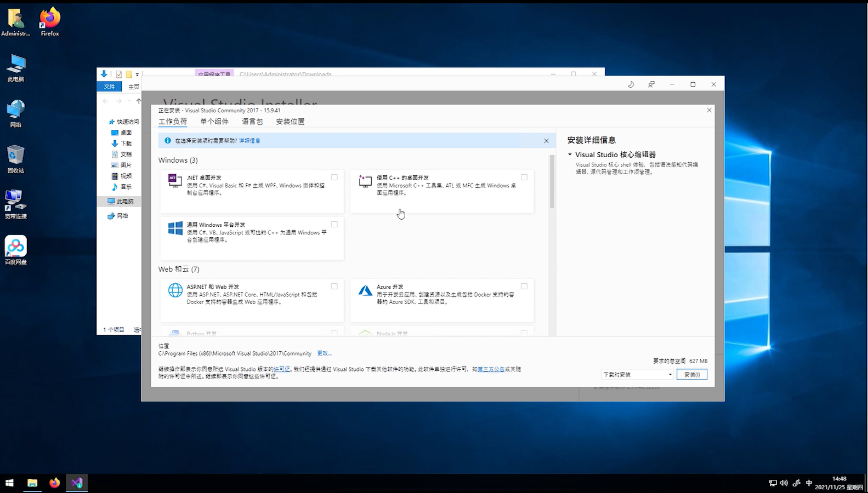Select 音乐 in Explorer sidebar

(122, 187)
